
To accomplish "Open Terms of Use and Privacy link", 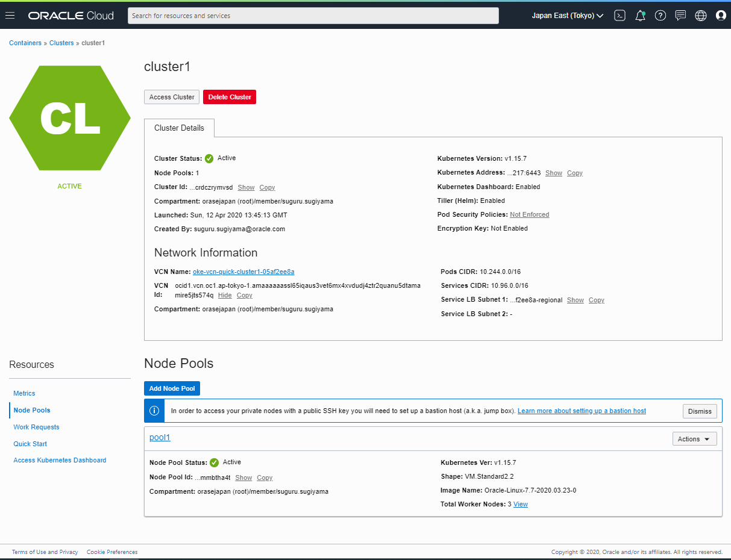I will click(45, 552).
